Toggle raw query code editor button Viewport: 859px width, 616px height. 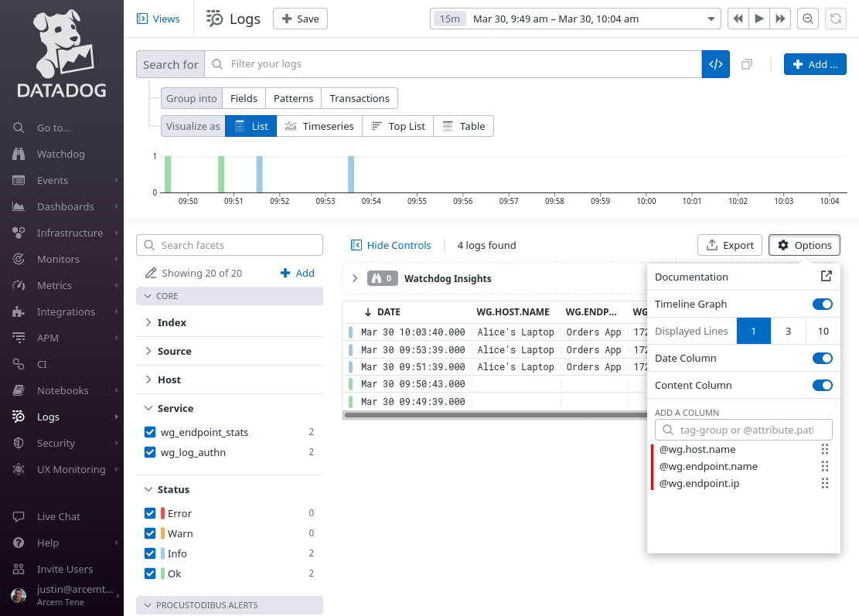click(x=715, y=64)
